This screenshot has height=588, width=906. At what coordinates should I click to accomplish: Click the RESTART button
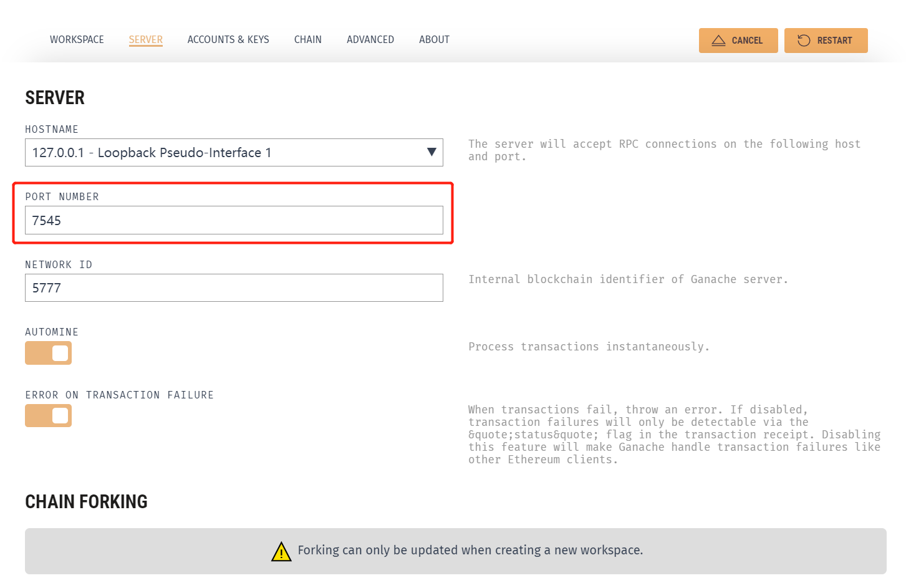tap(826, 40)
